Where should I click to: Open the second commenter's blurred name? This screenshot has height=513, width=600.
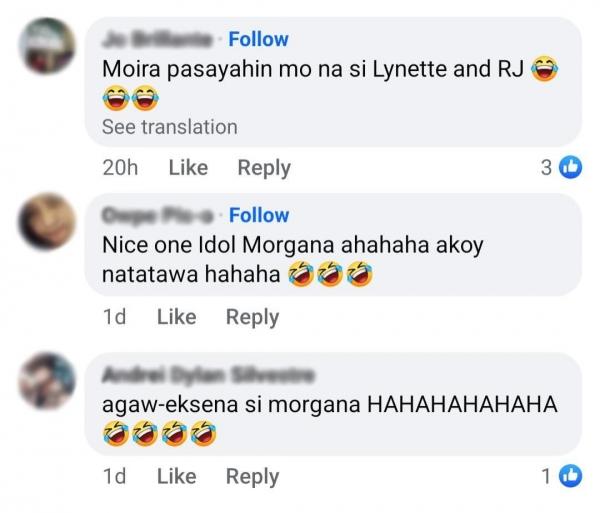click(x=158, y=215)
